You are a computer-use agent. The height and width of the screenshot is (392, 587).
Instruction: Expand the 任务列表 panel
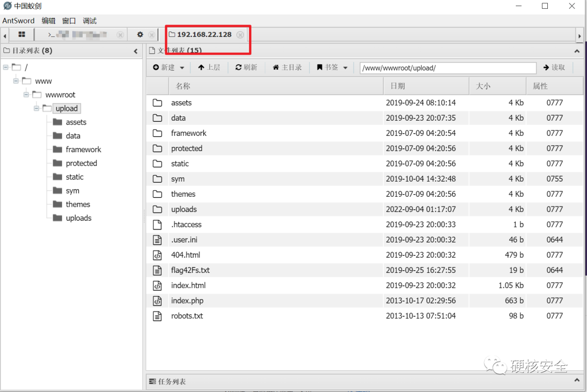pyautogui.click(x=577, y=381)
